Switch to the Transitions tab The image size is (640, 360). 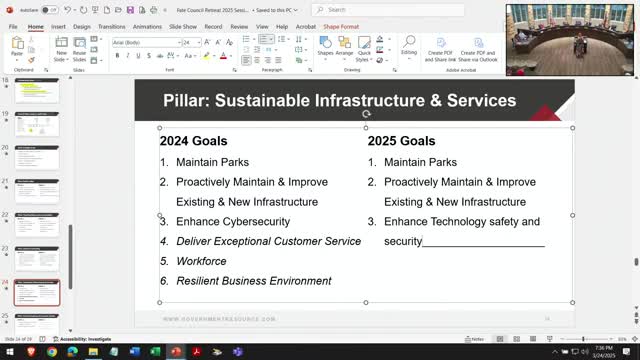click(x=112, y=27)
